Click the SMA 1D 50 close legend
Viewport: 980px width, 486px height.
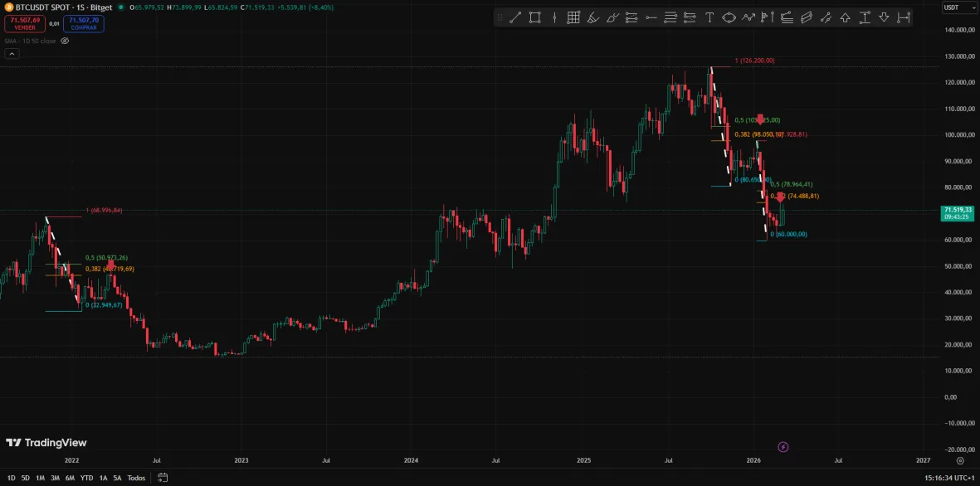[x=30, y=41]
